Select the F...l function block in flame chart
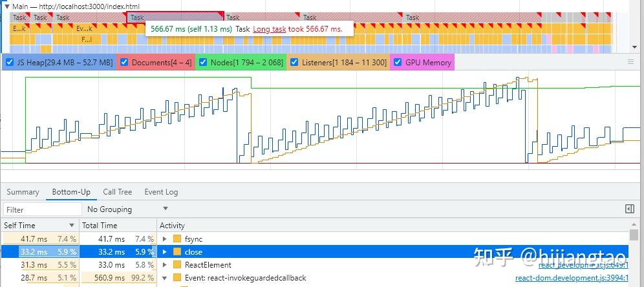Viewport: 644px width, 287px height. [x=86, y=39]
